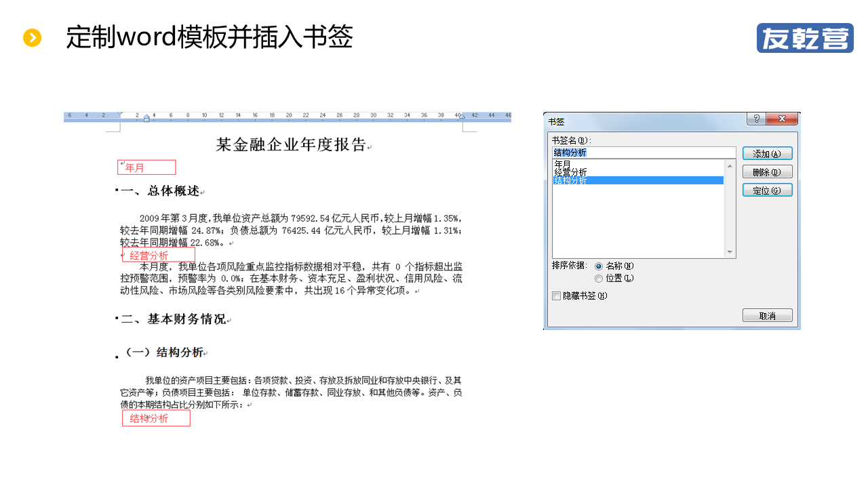
Task: Click the heading 一、总体概述
Action: 160,191
